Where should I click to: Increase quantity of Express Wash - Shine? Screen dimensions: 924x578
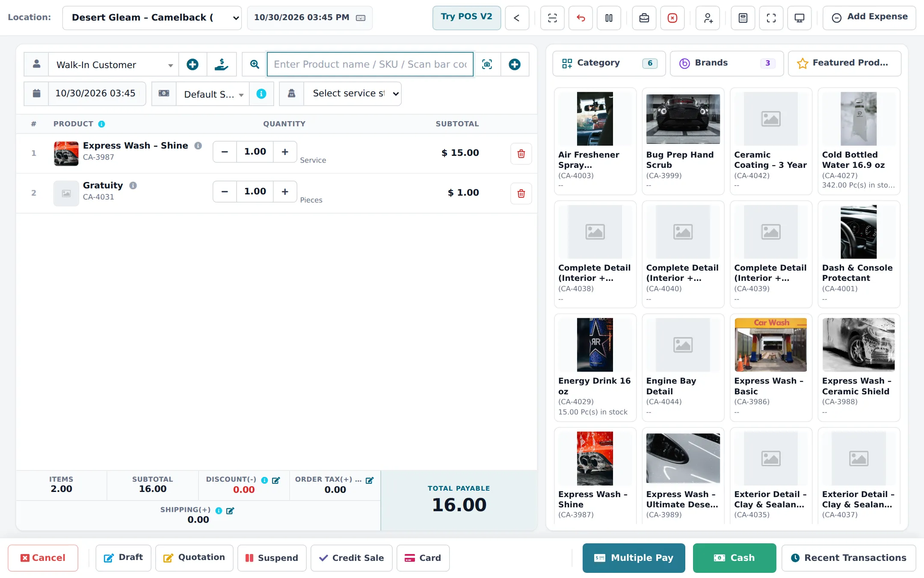[x=285, y=152]
